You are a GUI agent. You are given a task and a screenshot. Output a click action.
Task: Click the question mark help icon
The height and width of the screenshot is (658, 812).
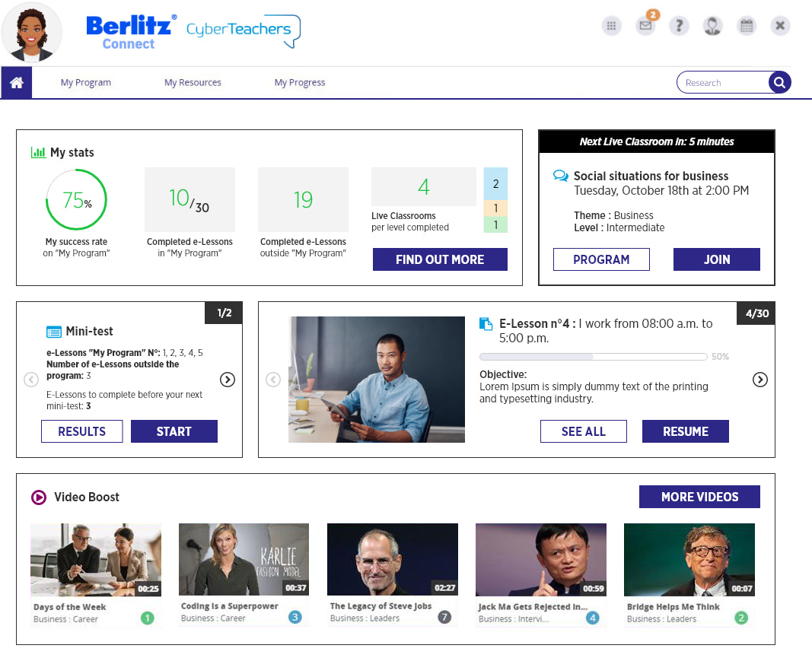[x=679, y=26]
